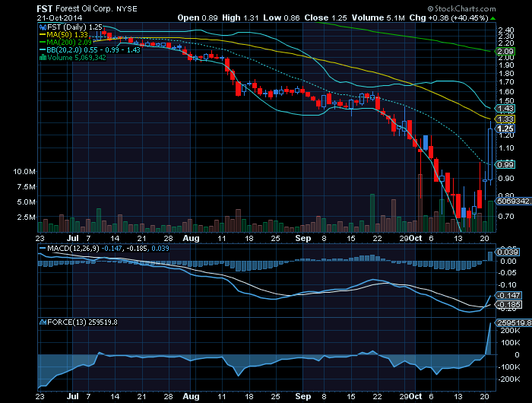Viewport: 532px width, 403px height.
Task: Click the cyan 1.43 price tag
Action: (505, 109)
